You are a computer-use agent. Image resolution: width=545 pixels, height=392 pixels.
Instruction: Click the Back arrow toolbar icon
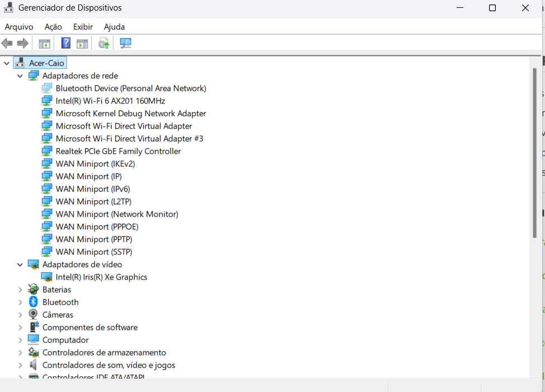(x=7, y=44)
